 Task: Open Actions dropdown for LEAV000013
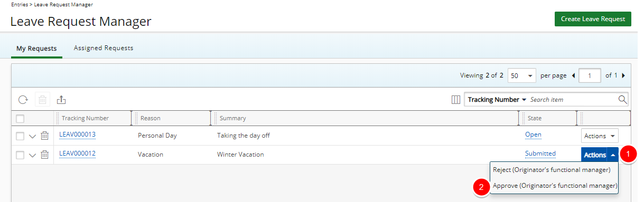click(x=600, y=136)
